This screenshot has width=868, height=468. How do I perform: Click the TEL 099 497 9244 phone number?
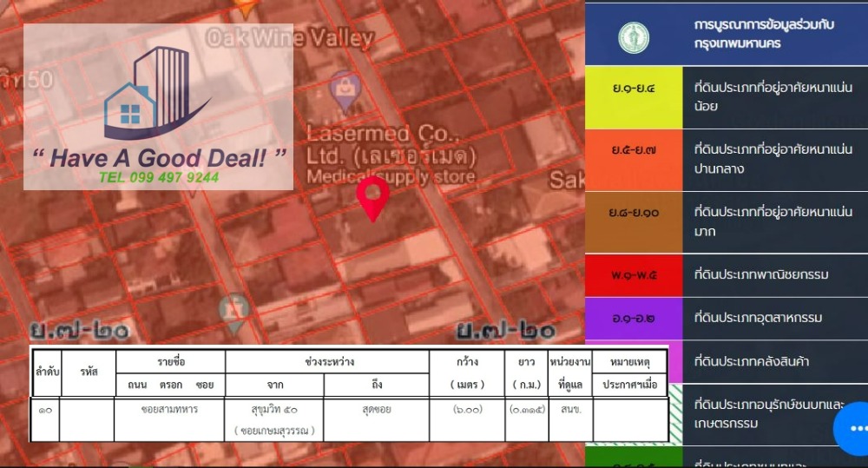point(158,177)
